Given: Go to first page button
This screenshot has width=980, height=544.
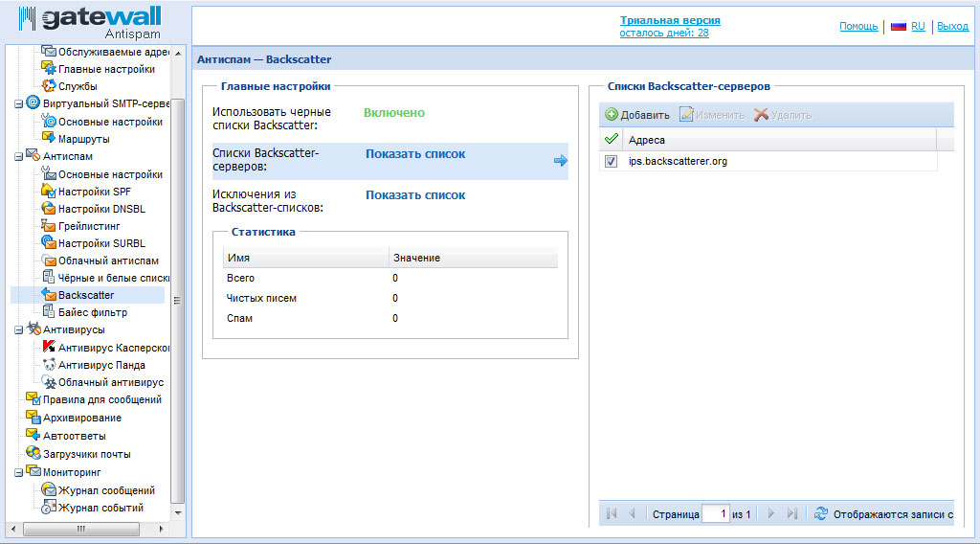Looking at the screenshot, I should tap(612, 513).
